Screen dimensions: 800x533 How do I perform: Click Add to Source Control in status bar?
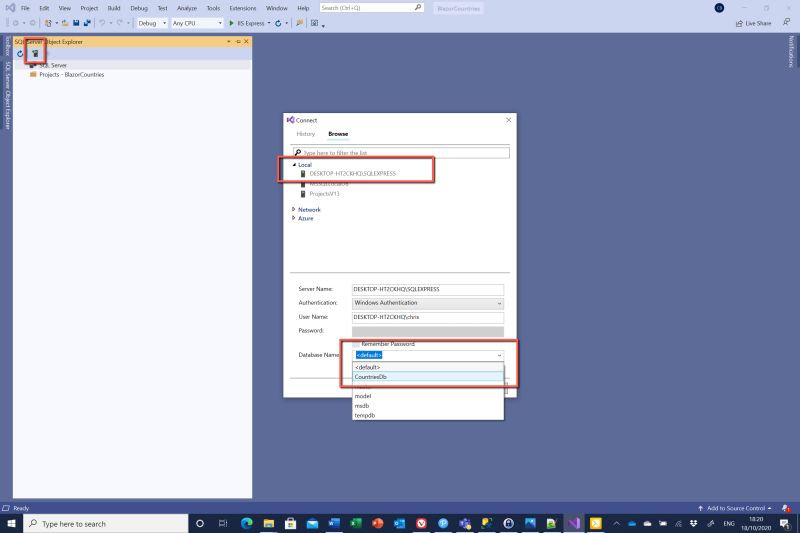pyautogui.click(x=735, y=508)
